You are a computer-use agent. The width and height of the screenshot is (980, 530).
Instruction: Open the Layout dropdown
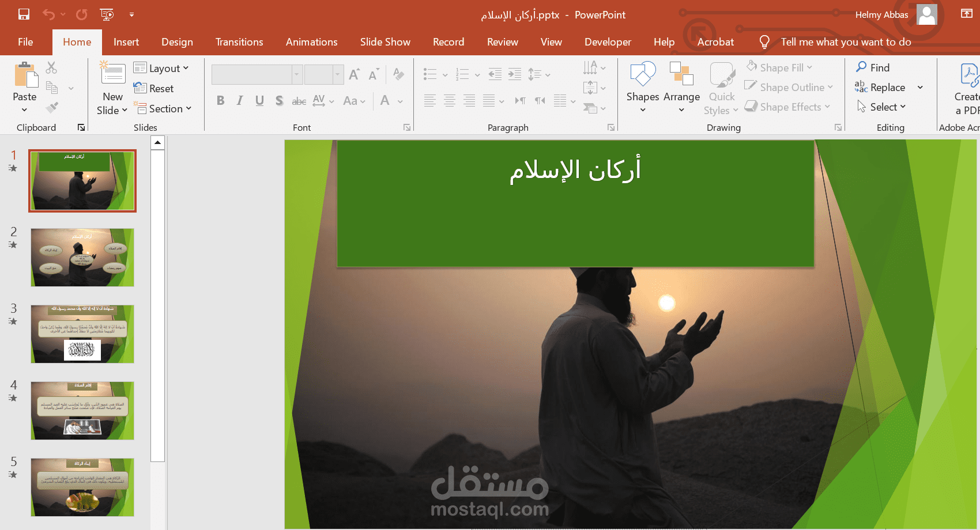161,68
